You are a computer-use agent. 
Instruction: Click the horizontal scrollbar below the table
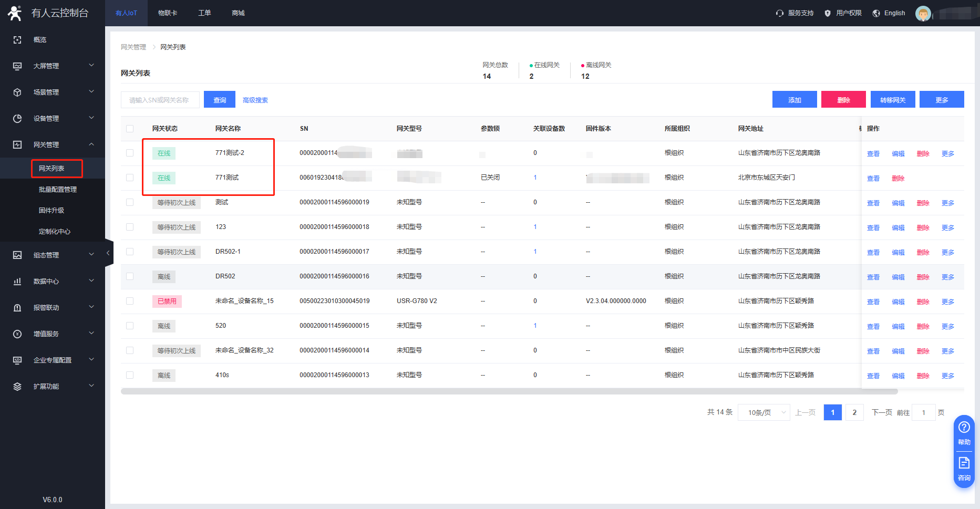(x=509, y=391)
